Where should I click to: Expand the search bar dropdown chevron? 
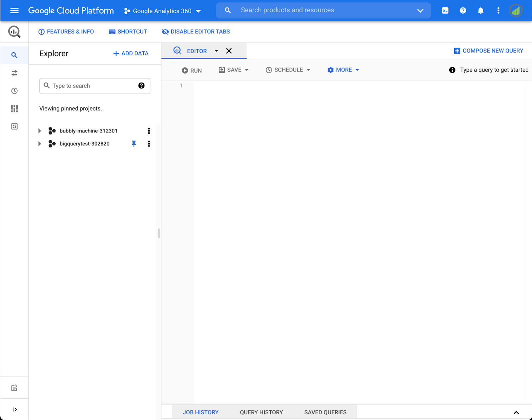pyautogui.click(x=420, y=11)
